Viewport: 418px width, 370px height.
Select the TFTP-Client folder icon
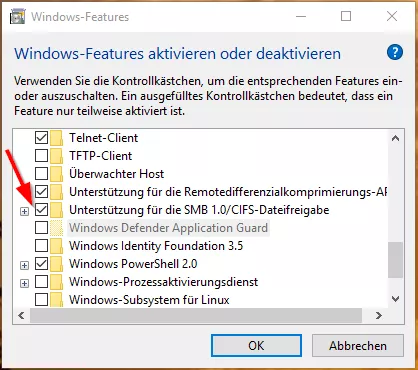[57, 156]
